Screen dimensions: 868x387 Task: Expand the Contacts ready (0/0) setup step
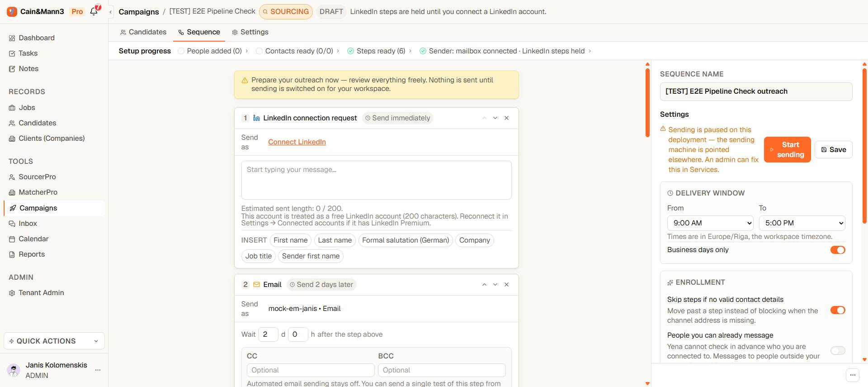click(x=298, y=51)
